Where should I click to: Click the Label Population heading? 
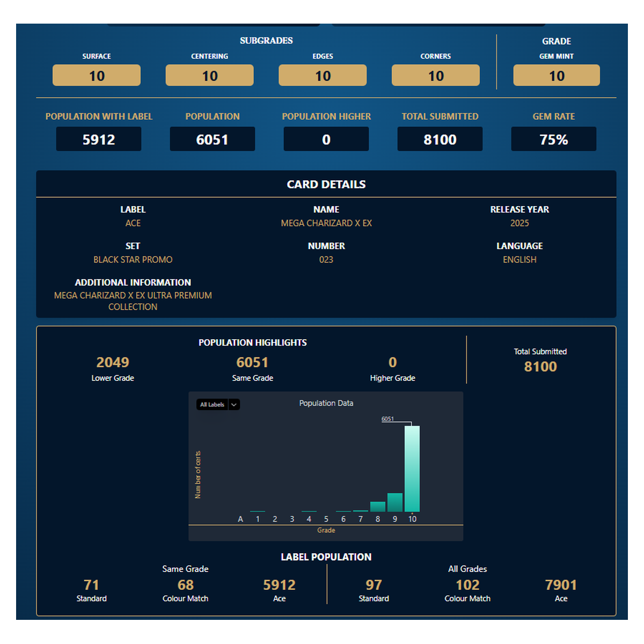click(326, 557)
